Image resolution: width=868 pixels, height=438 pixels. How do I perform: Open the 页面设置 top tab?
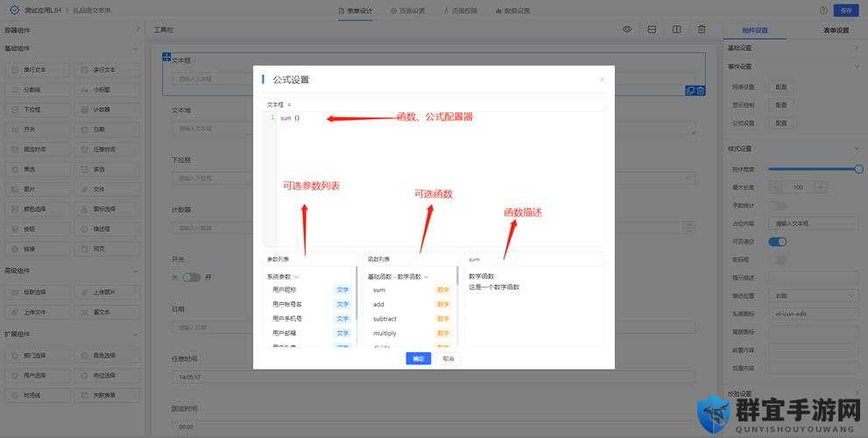pyautogui.click(x=407, y=11)
